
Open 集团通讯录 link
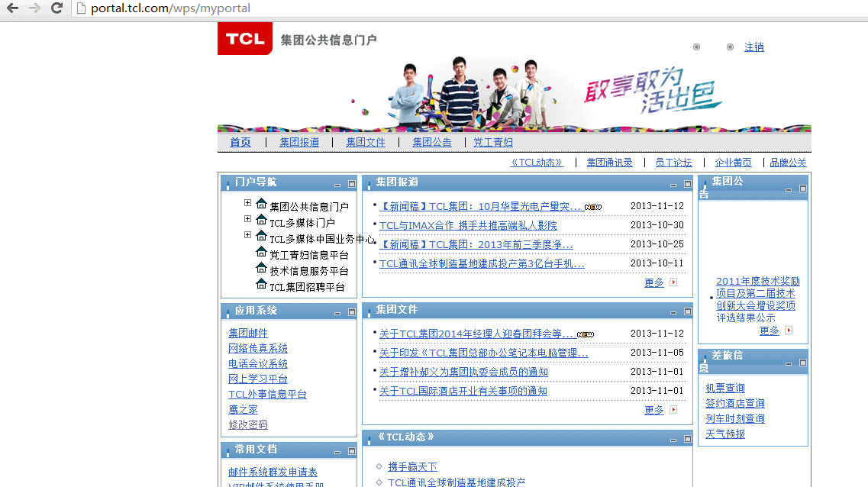(609, 162)
